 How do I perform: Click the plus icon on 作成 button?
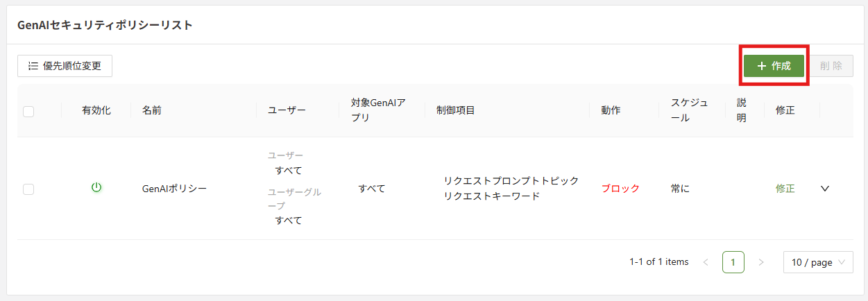point(762,66)
